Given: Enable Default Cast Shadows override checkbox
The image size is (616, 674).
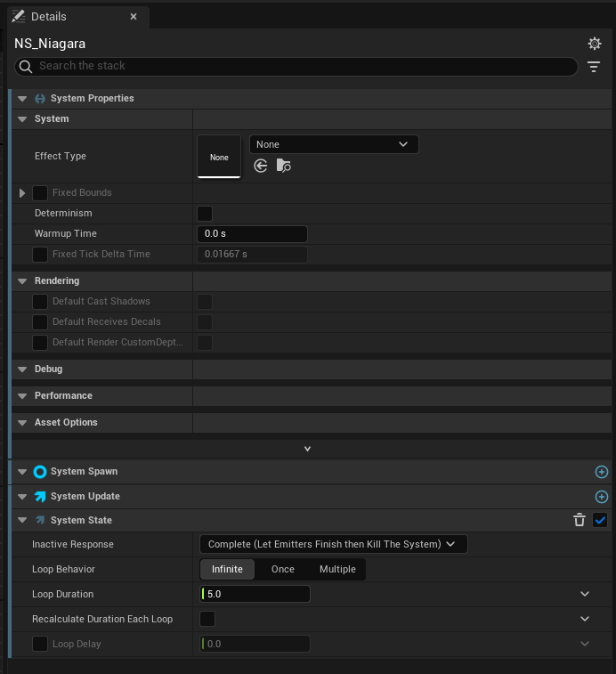Looking at the screenshot, I should click(40, 302).
